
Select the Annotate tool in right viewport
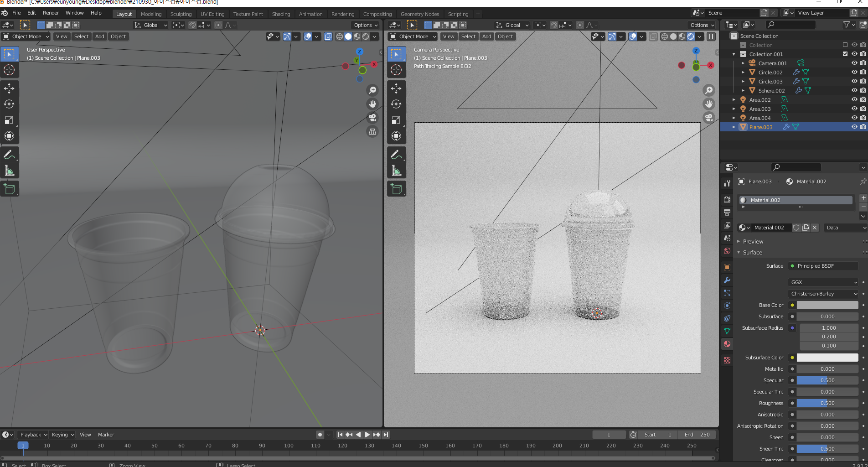396,155
